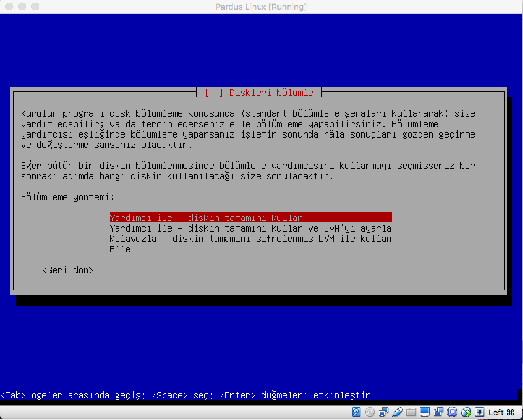
Task: Click the CPU virtualization chip icon
Action: click(x=452, y=412)
